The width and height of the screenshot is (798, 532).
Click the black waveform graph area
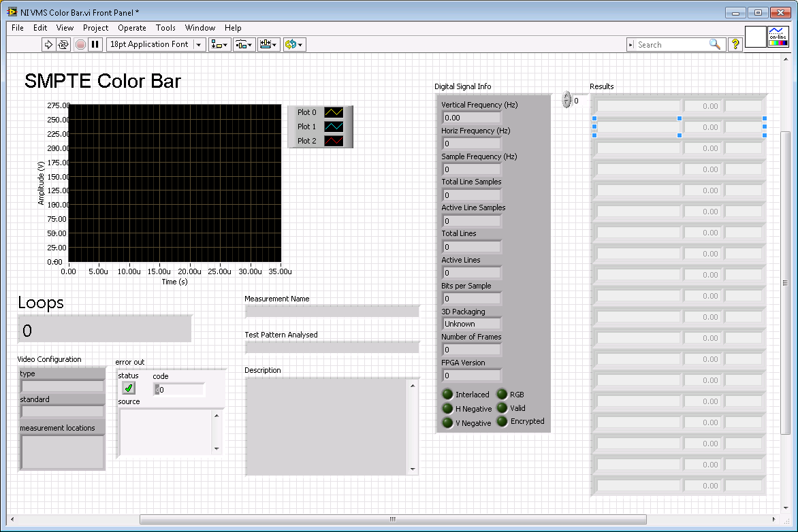point(174,183)
